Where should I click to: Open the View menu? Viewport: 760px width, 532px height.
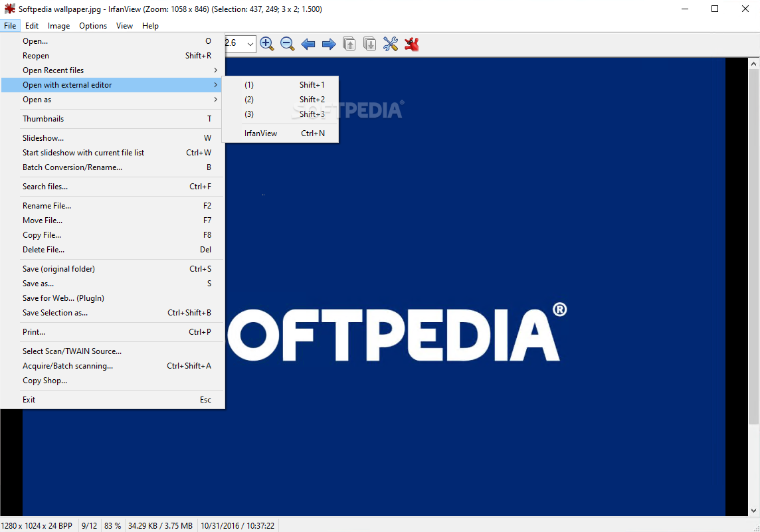125,26
